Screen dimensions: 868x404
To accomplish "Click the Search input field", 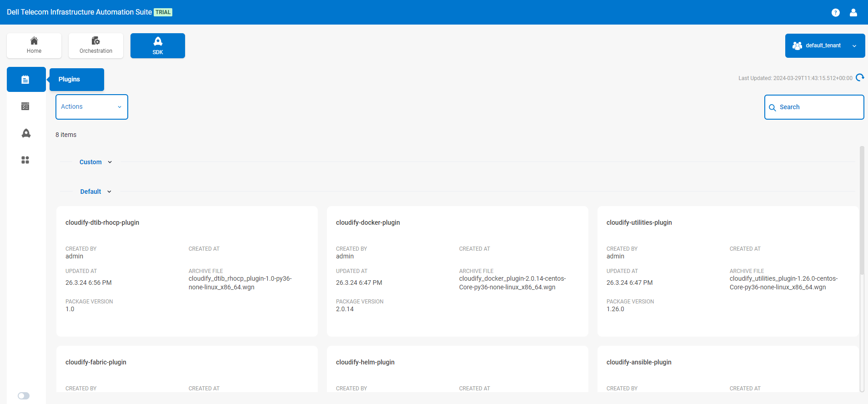I will pyautogui.click(x=814, y=107).
